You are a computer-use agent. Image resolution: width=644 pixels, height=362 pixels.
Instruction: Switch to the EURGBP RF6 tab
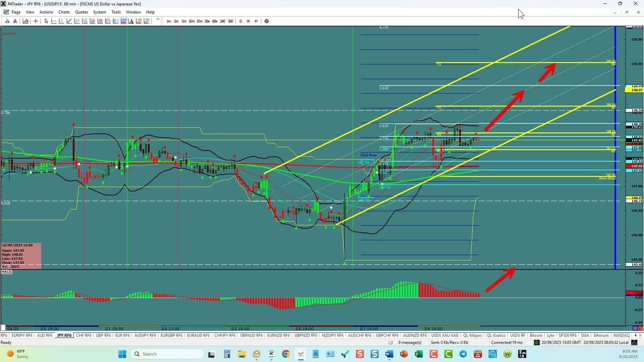coord(171,335)
